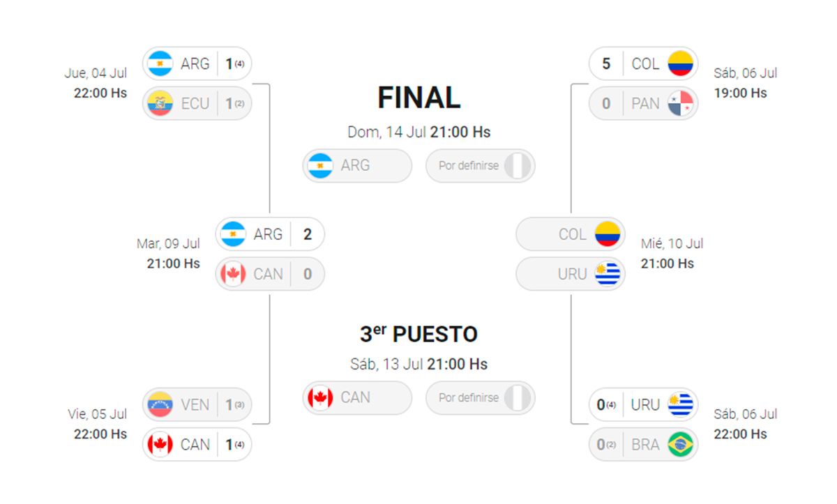Click Jue, 04 Jul match date
This screenshot has height=504, width=837.
96,73
